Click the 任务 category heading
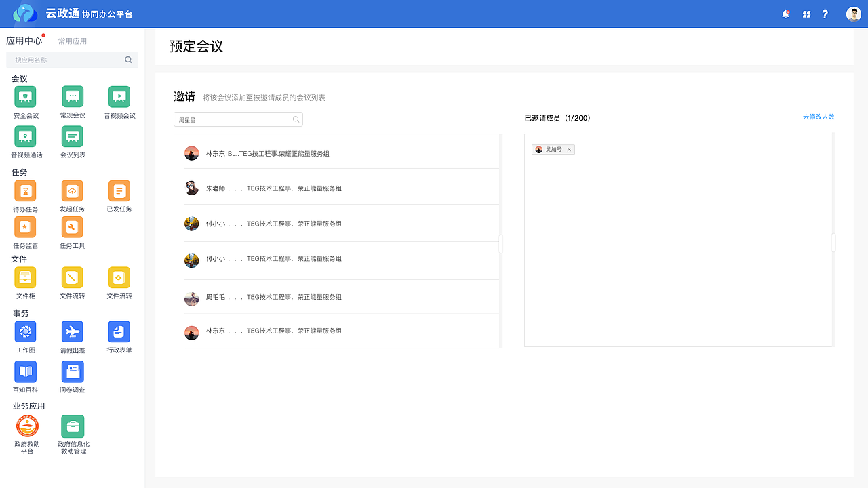 [20, 172]
